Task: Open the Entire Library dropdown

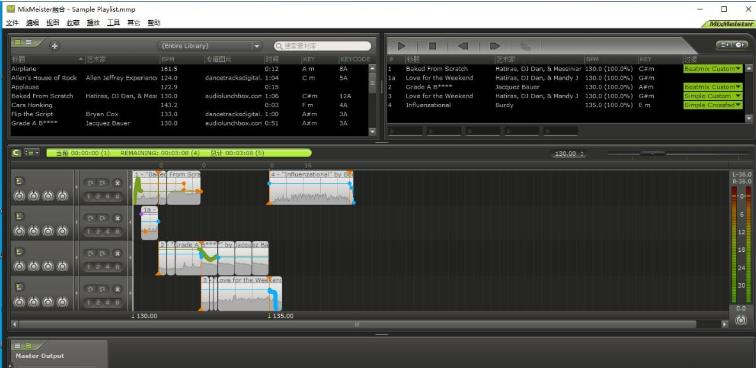Action: (x=211, y=46)
